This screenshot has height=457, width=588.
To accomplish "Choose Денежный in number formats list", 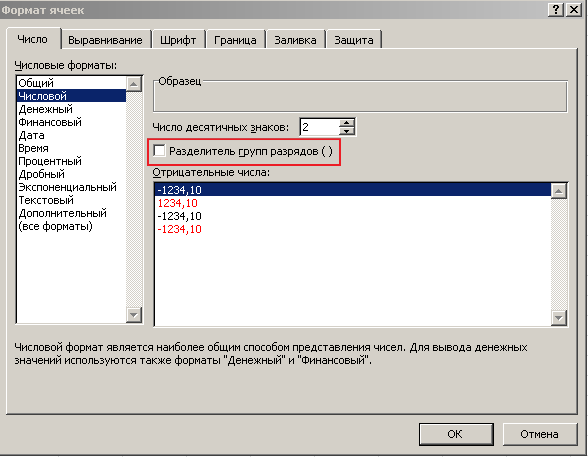I will pos(45,109).
